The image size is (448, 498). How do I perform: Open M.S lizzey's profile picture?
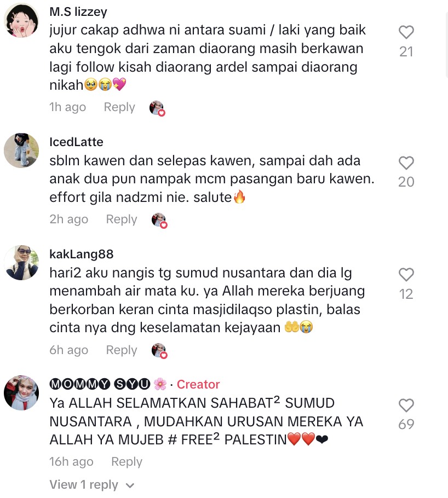[21, 20]
